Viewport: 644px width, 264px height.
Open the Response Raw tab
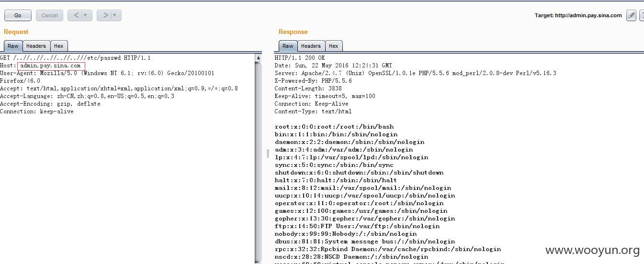click(288, 46)
